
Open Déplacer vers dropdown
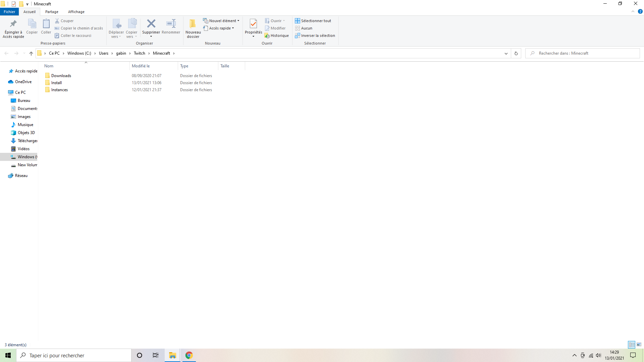coord(116,28)
